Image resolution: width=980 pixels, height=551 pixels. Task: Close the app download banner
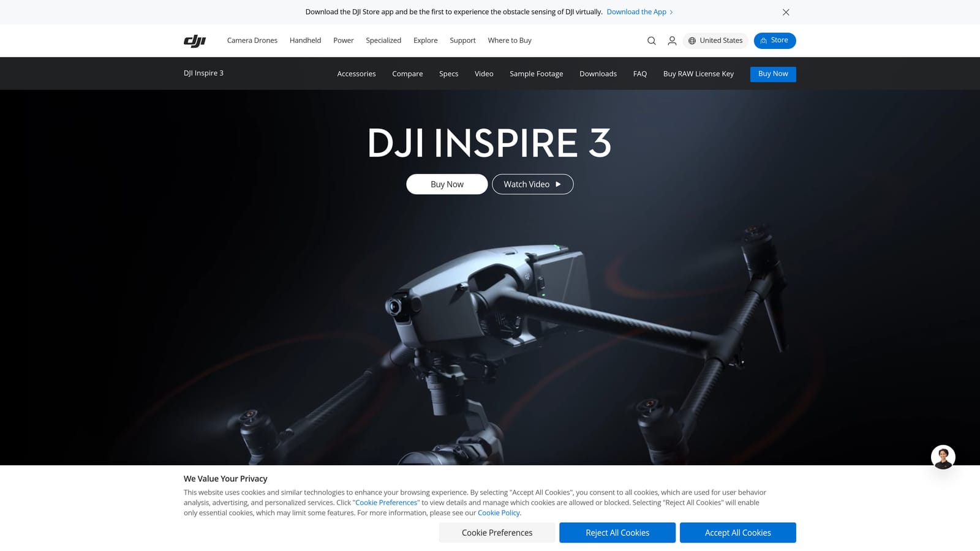pos(786,12)
